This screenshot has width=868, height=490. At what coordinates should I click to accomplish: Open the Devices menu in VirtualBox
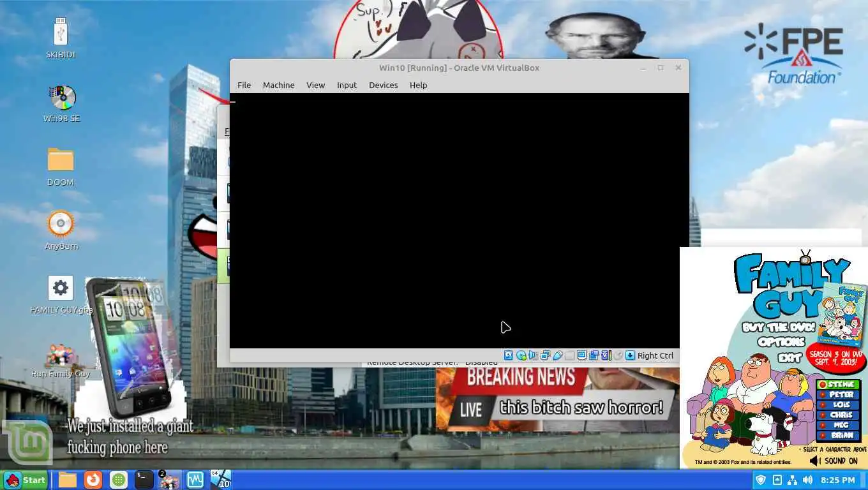pyautogui.click(x=383, y=85)
